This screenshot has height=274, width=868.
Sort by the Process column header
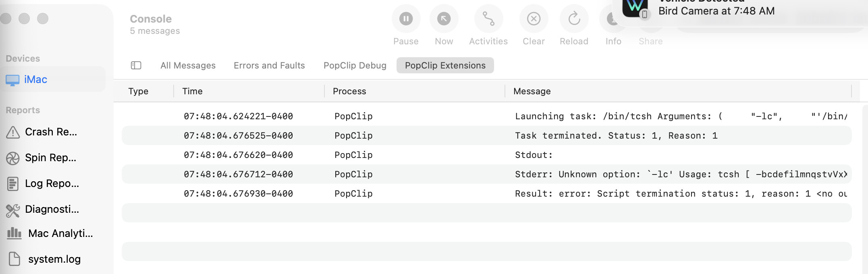(x=349, y=91)
